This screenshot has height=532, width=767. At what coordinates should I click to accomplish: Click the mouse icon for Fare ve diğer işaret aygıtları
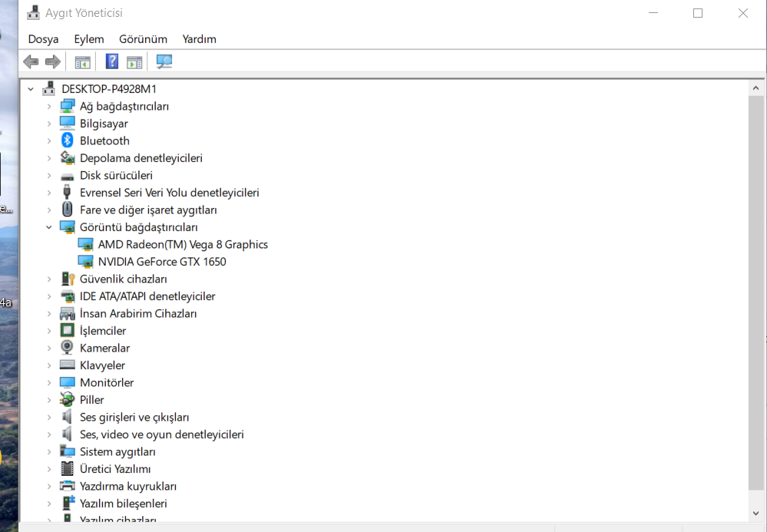(x=67, y=210)
